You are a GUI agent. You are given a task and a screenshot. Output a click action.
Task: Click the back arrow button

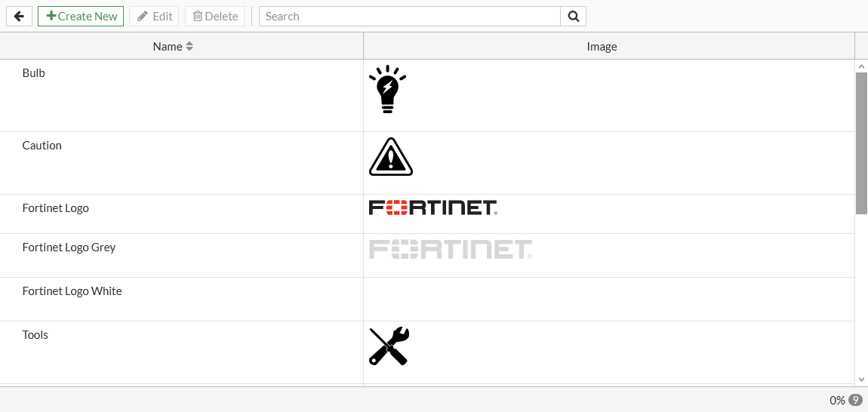[x=20, y=16]
